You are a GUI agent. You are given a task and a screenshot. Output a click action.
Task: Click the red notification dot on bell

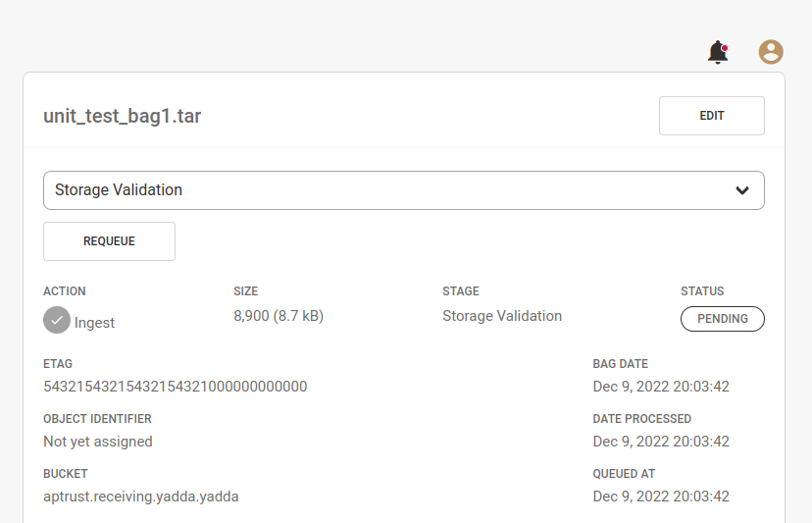(x=725, y=48)
